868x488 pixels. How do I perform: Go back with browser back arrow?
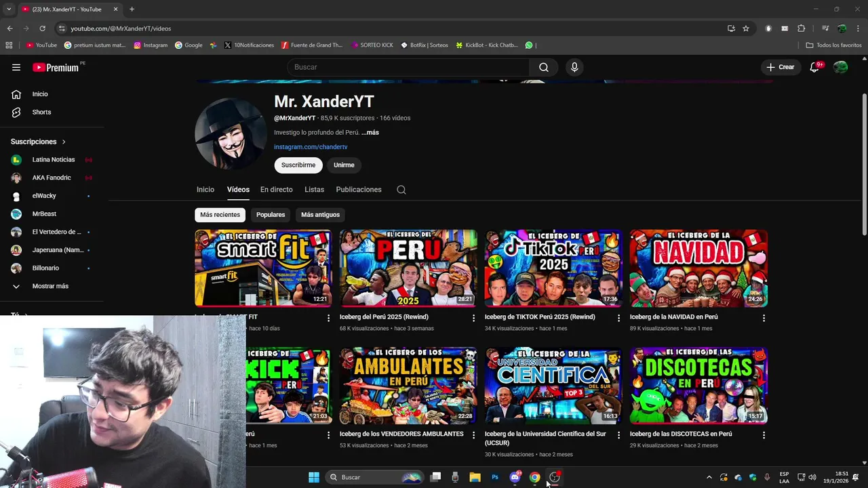[x=9, y=28]
